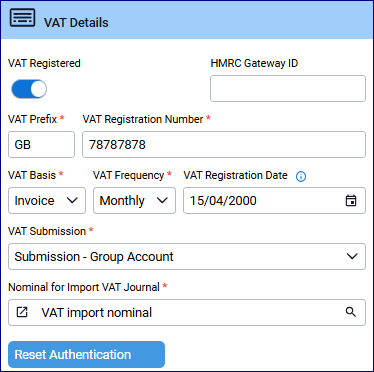Image resolution: width=374 pixels, height=372 pixels.
Task: Click the VAT Details header title
Action: click(76, 23)
